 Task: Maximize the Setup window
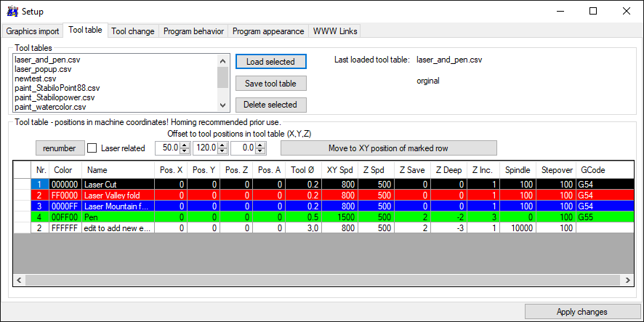coord(592,12)
